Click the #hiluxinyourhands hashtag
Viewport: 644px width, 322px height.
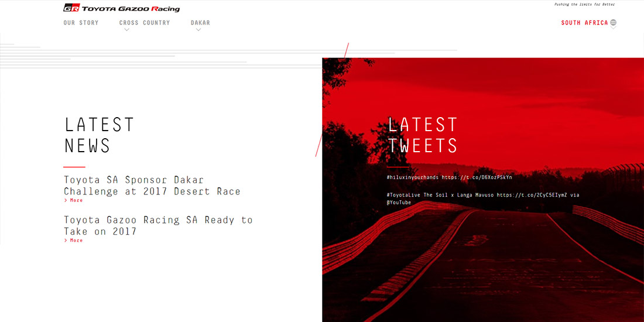coord(412,177)
